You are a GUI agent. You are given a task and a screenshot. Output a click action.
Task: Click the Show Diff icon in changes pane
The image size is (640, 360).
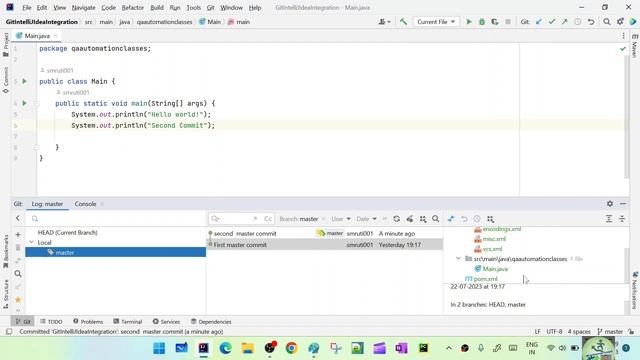pyautogui.click(x=451, y=219)
